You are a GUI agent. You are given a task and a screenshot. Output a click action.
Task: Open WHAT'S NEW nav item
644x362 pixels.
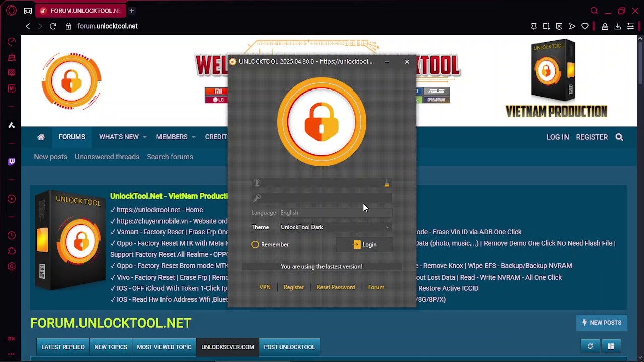coord(119,137)
